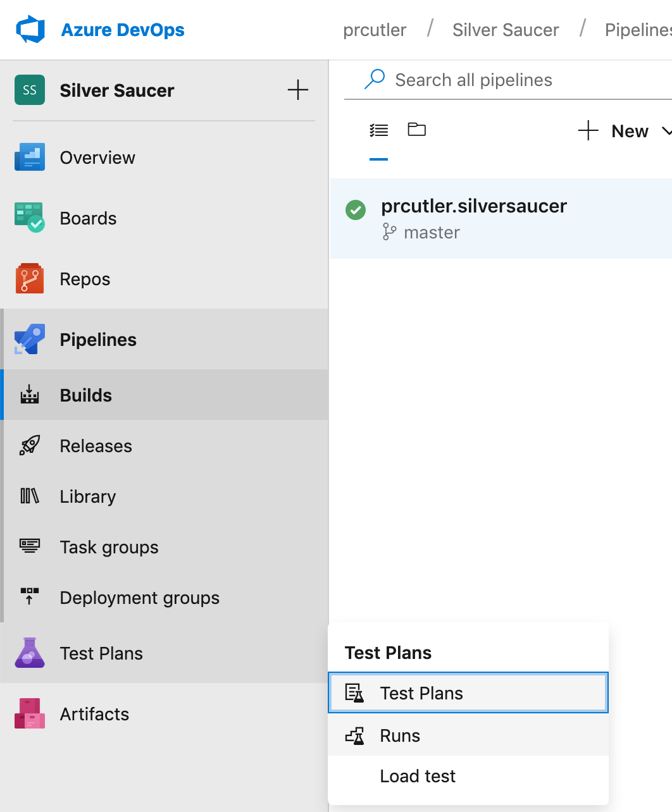Choose Load test in the flyout menu
Image resolution: width=672 pixels, height=812 pixels.
tap(418, 776)
